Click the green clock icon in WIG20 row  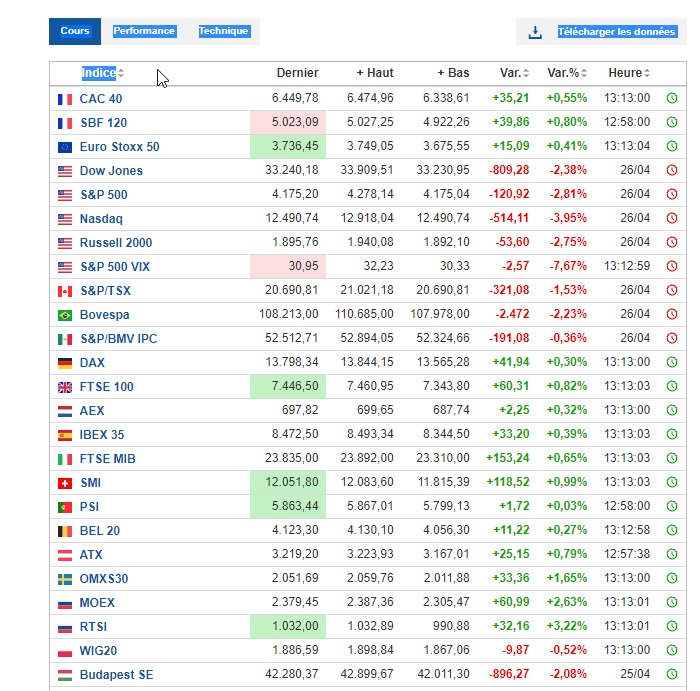pyautogui.click(x=672, y=650)
